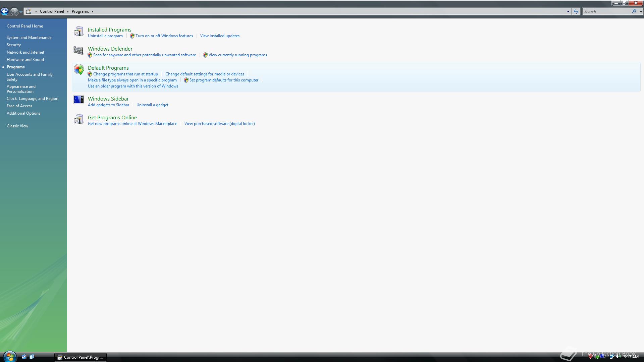Open System and Maintenance category
The image size is (644, 362).
point(29,38)
